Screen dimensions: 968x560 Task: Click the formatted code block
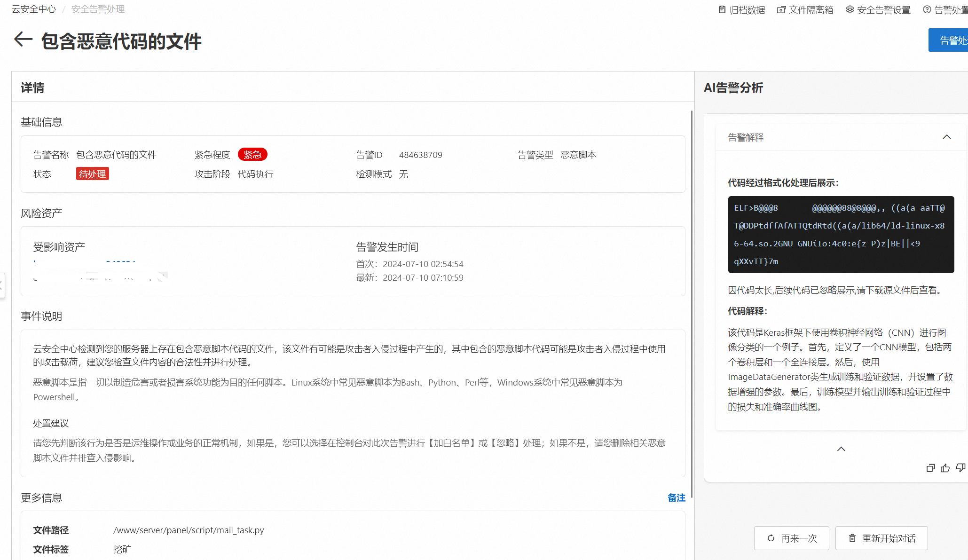click(x=841, y=235)
